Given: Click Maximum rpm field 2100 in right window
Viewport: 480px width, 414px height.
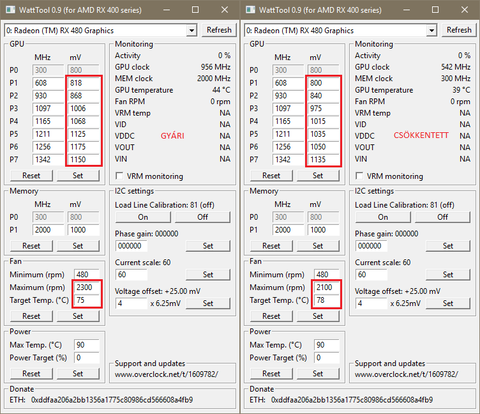Looking at the screenshot, I should click(327, 287).
